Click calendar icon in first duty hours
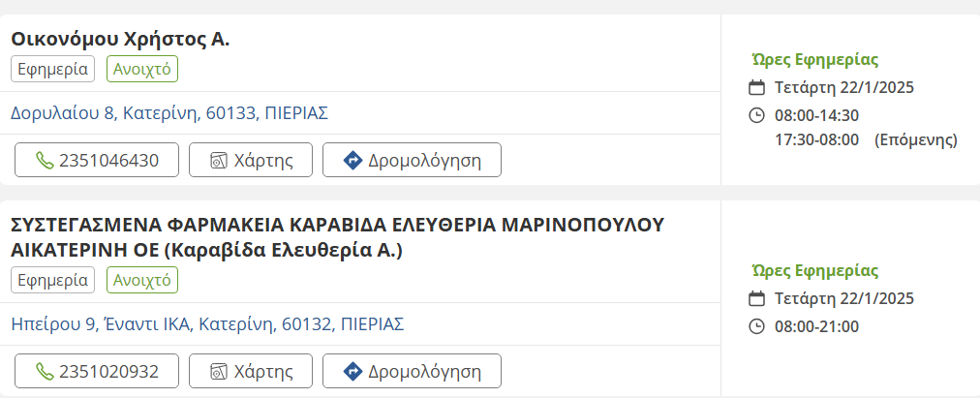Image resolution: width=980 pixels, height=398 pixels. point(757,88)
